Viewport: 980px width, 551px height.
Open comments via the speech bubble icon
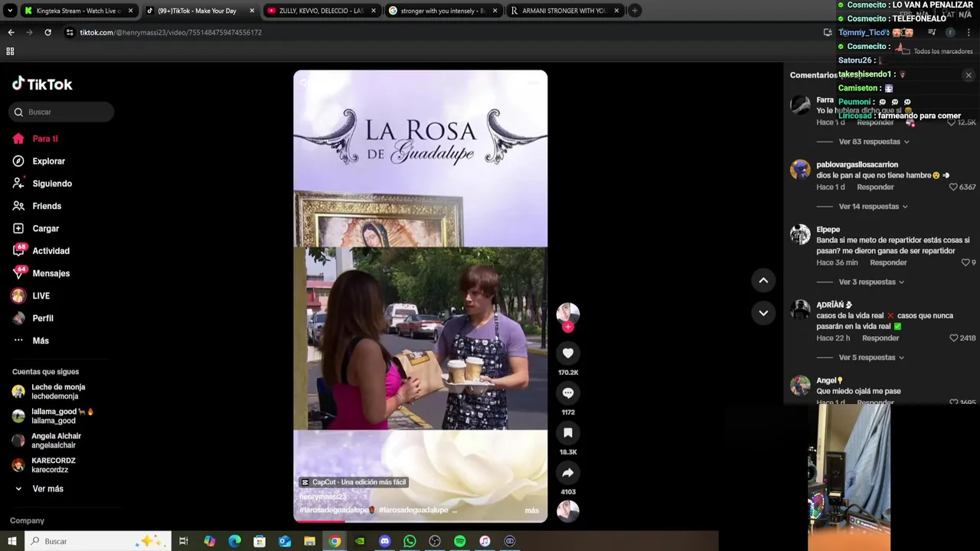568,393
